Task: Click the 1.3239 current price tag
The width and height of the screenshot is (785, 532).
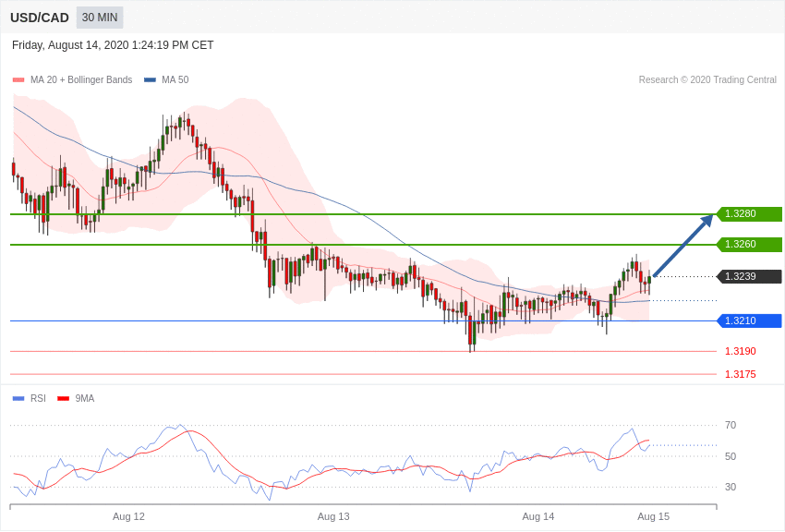Action: point(750,276)
